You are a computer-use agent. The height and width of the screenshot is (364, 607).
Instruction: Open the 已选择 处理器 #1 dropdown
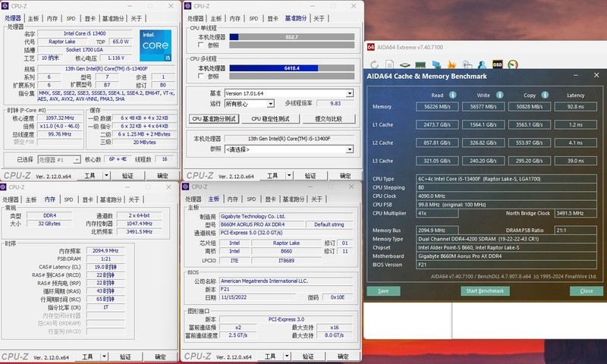pyautogui.click(x=59, y=159)
